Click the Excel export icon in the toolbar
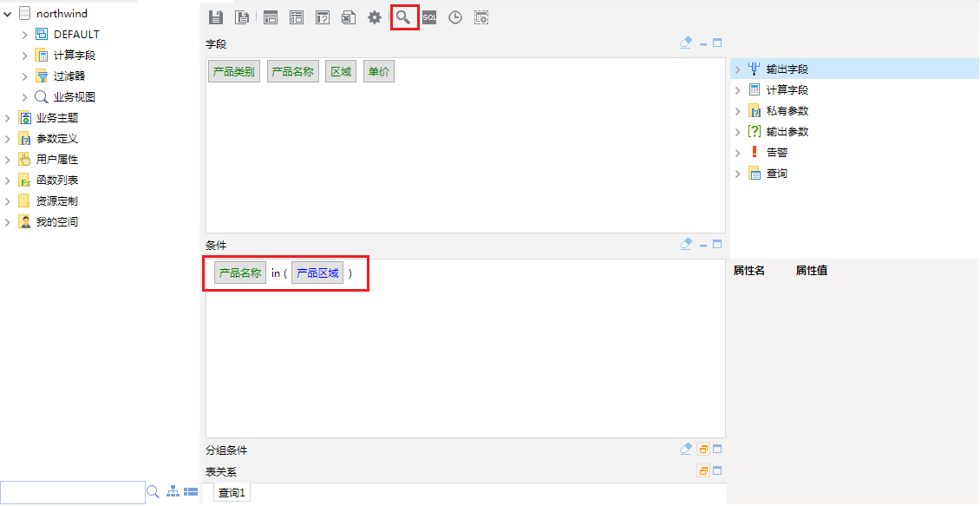The width and height of the screenshot is (980, 506). [x=348, y=17]
